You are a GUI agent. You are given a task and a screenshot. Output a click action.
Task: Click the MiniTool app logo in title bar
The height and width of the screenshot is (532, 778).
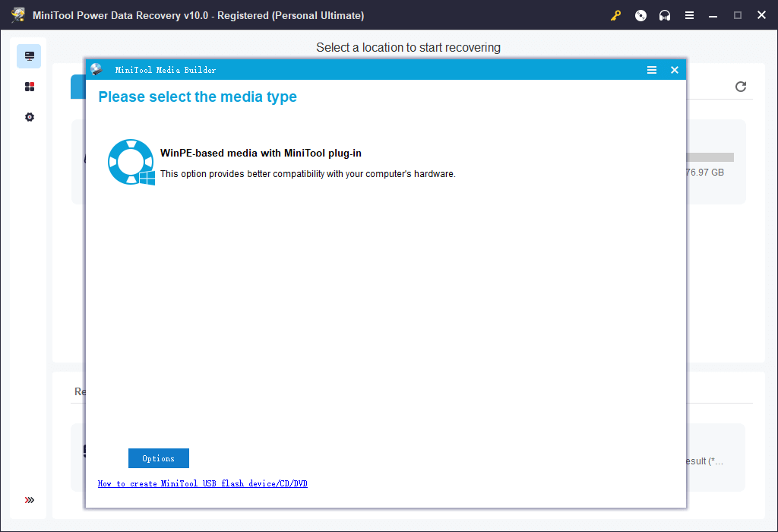pyautogui.click(x=18, y=15)
